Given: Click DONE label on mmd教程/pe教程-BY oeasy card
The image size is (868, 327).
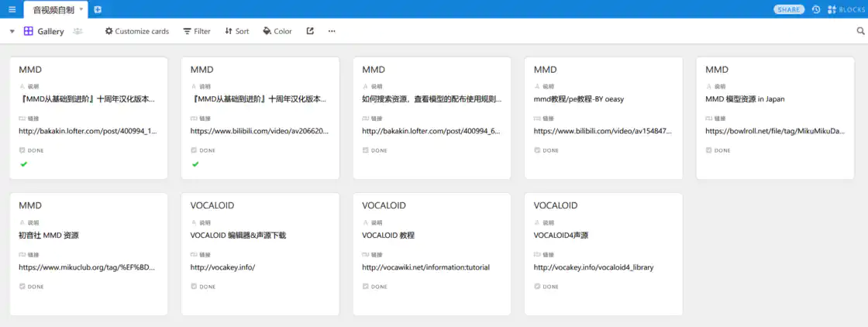Looking at the screenshot, I should [x=550, y=151].
